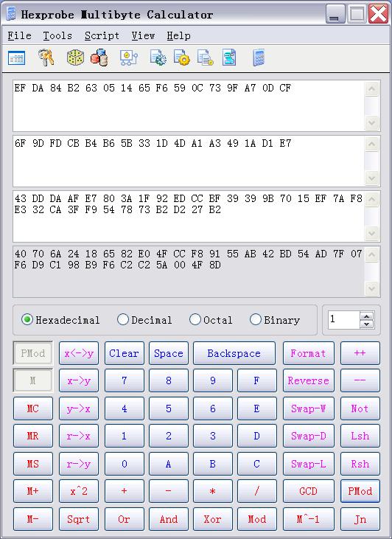Image resolution: width=392 pixels, height=539 pixels.
Task: Click down arrow of first operand scrollbar
Action: click(372, 122)
